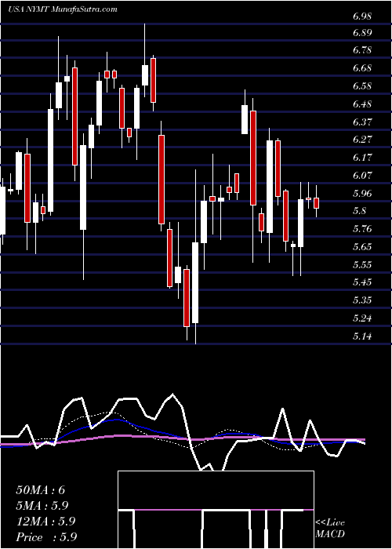Click the 6.17 price axis label

pos(362,157)
